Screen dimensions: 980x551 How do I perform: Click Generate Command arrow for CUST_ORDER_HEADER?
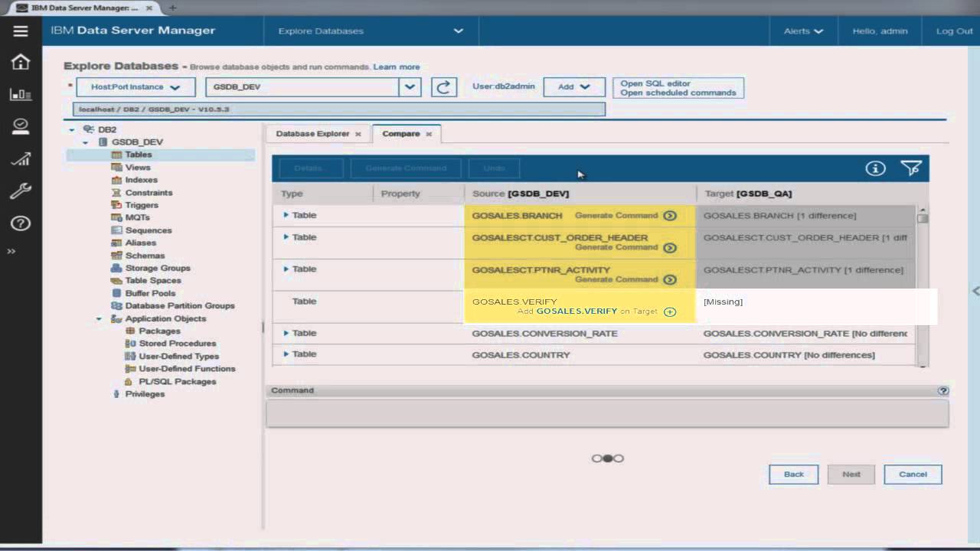click(670, 248)
